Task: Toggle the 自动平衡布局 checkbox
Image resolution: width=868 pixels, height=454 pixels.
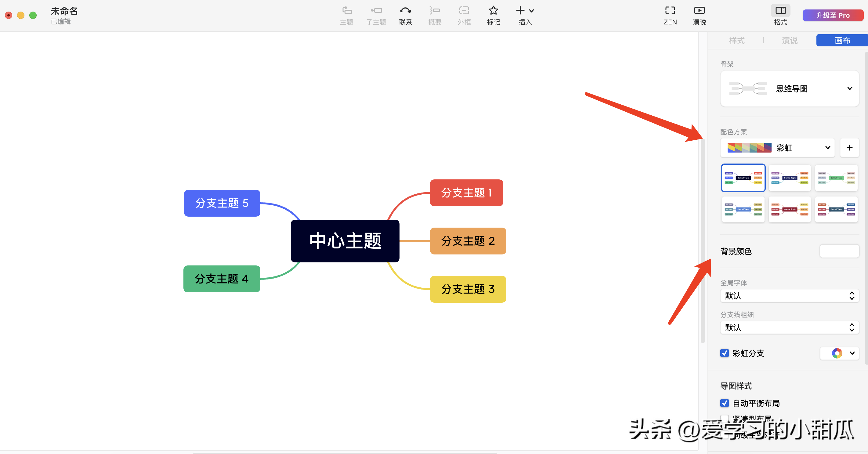Action: 725,403
